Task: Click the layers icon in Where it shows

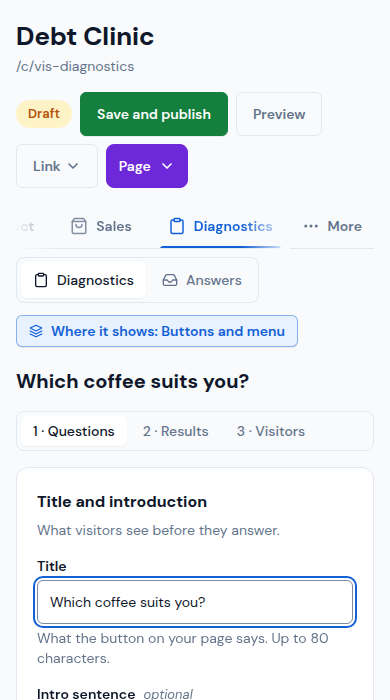Action: [36, 331]
